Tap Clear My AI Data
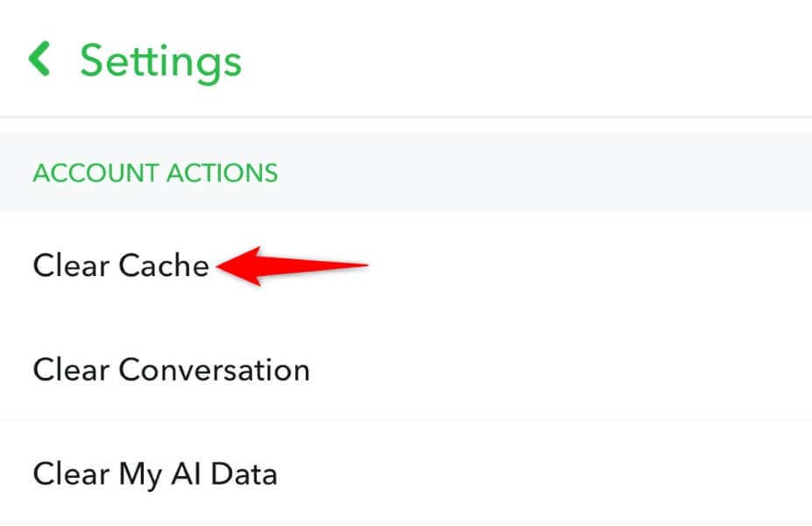The image size is (812, 526). 155,474
